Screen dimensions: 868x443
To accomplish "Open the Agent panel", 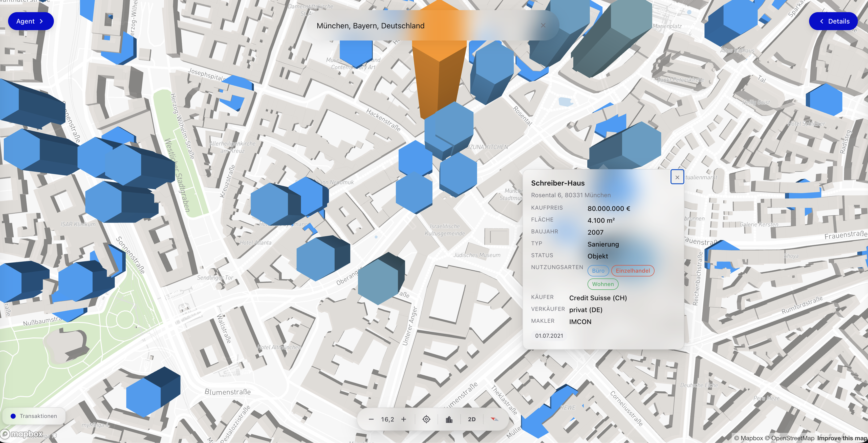I will click(31, 21).
